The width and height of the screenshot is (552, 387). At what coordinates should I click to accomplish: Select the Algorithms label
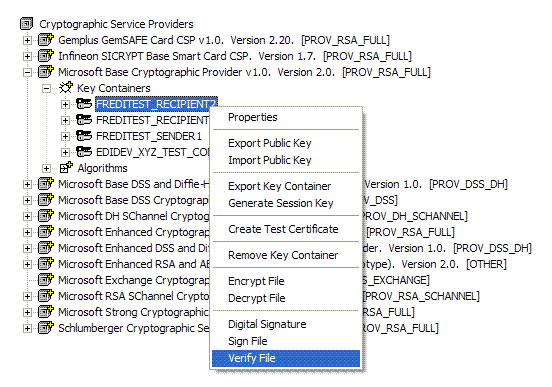(x=102, y=168)
